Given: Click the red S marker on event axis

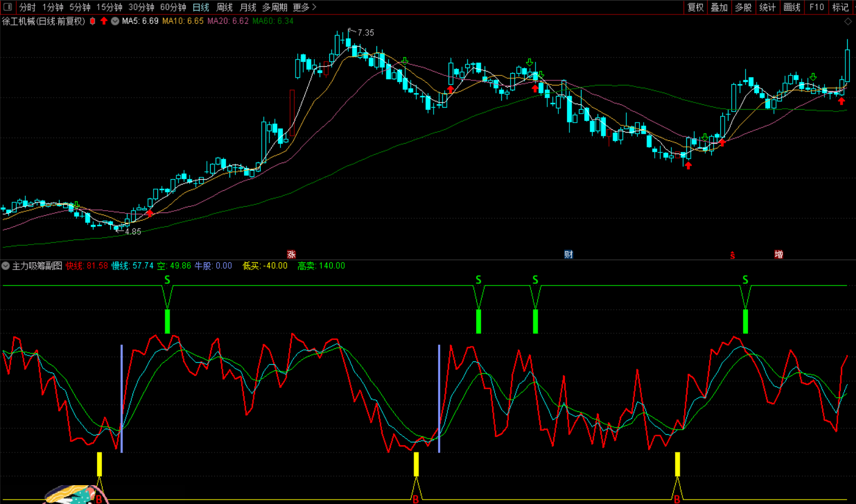Looking at the screenshot, I should pyautogui.click(x=732, y=256).
